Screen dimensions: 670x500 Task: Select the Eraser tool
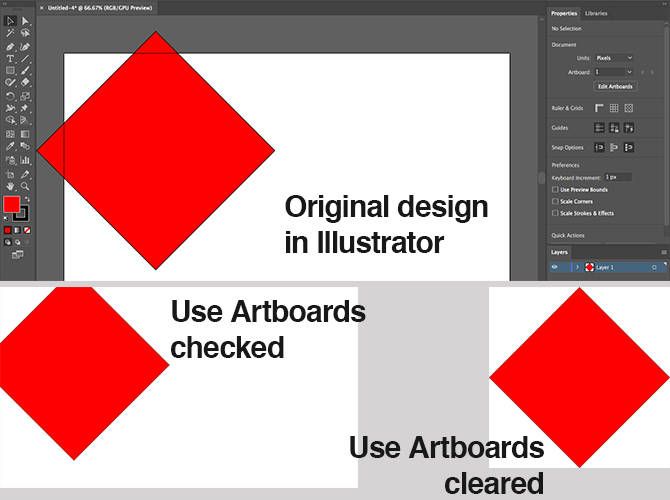tap(25, 82)
